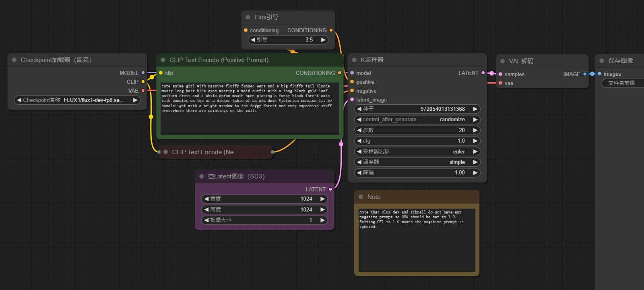
Task: Click the positive prompt text area
Action: click(x=250, y=109)
